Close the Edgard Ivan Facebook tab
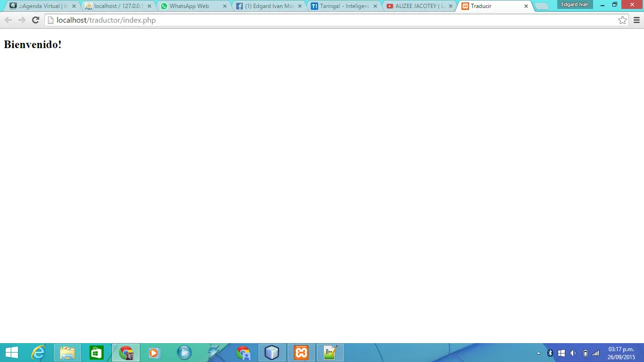 coord(300,6)
